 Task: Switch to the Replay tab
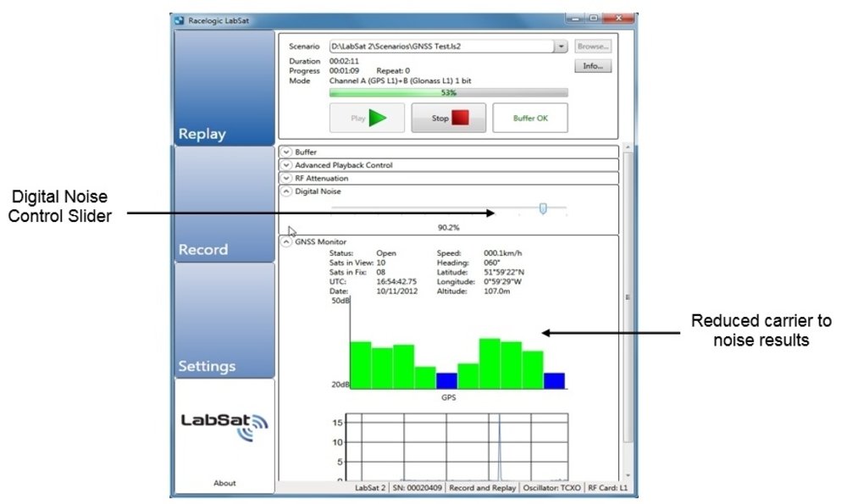pos(224,88)
